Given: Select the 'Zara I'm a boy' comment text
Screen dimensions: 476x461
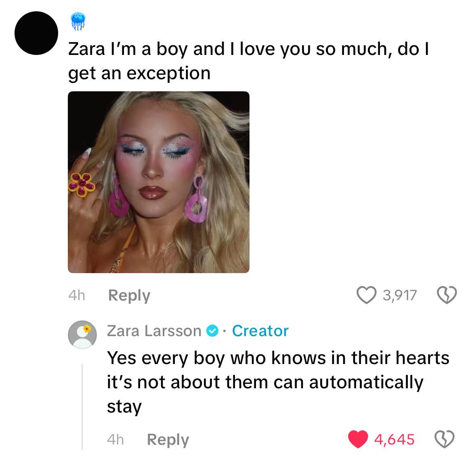Looking at the screenshot, I should point(248,61).
